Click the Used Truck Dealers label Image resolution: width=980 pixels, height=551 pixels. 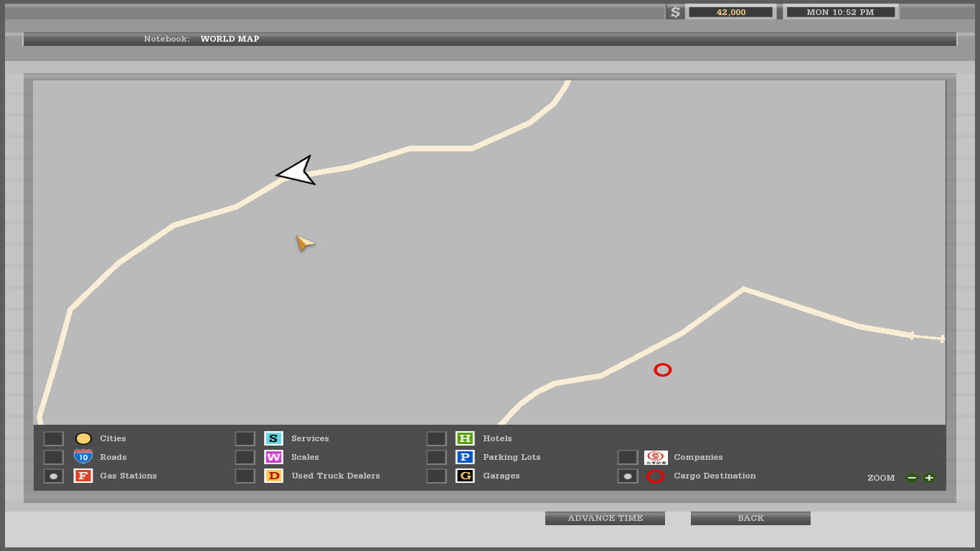(x=336, y=476)
